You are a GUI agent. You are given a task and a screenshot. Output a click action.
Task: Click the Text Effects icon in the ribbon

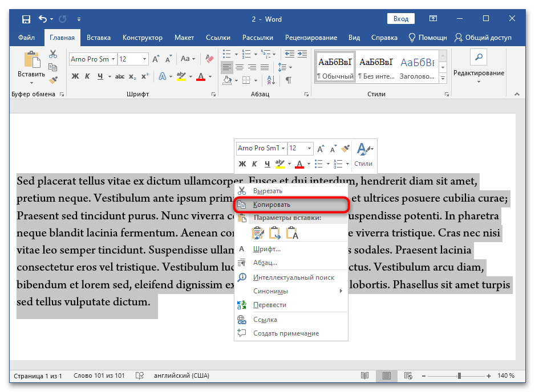coord(163,76)
